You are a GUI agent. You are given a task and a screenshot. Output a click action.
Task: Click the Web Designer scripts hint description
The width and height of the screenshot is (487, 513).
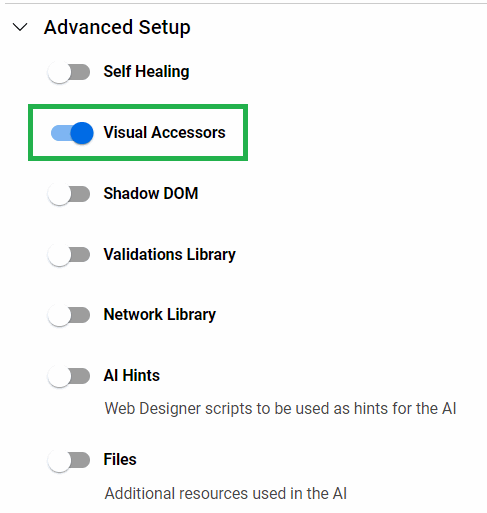click(x=280, y=409)
